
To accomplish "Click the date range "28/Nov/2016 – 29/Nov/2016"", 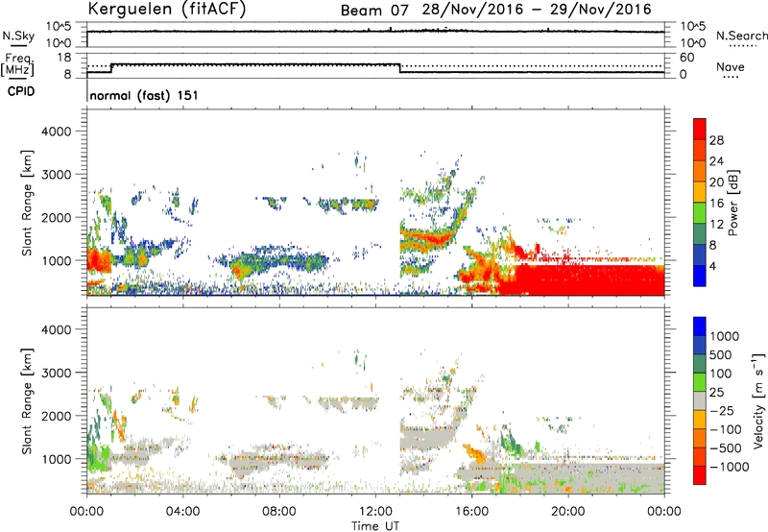I will pyautogui.click(x=537, y=9).
